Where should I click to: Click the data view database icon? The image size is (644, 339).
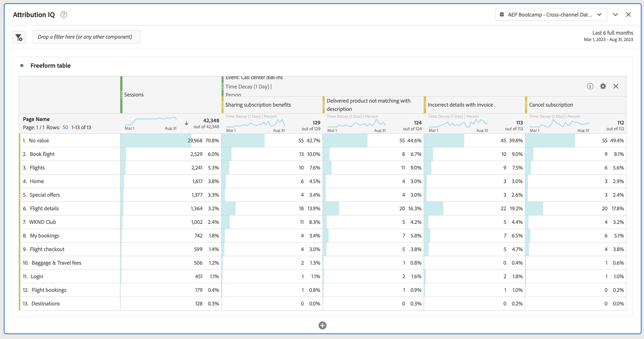[x=502, y=15]
